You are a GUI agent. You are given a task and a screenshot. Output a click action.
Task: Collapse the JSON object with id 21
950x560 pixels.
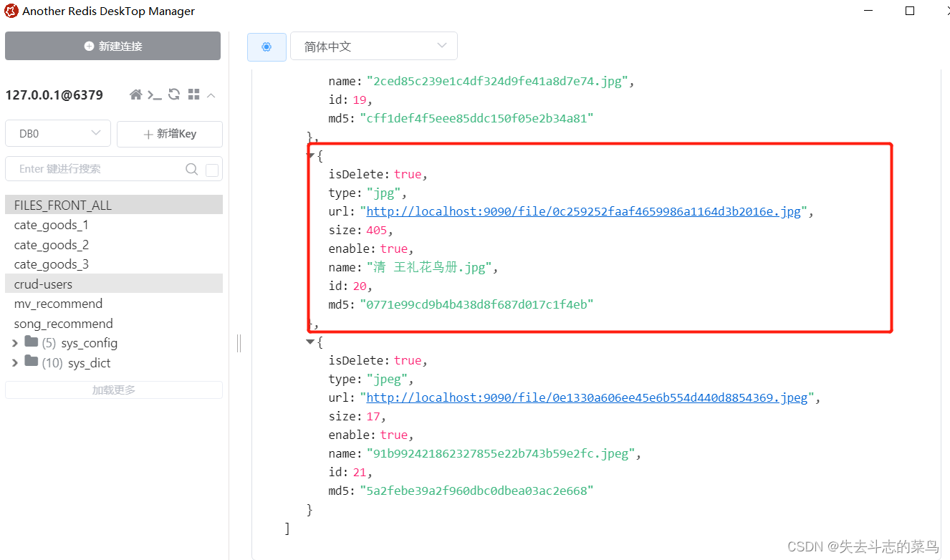(x=310, y=342)
